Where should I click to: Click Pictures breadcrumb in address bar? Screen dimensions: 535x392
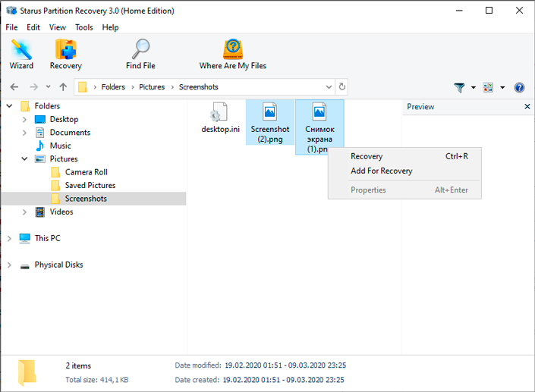click(152, 87)
